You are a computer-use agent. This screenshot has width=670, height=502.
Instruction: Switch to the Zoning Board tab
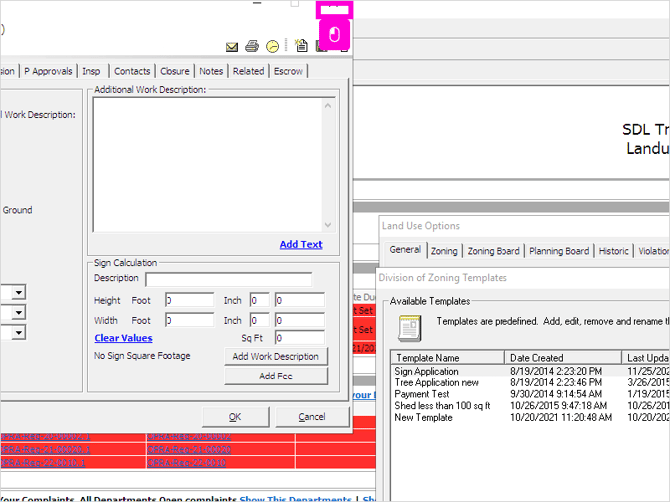(x=494, y=251)
